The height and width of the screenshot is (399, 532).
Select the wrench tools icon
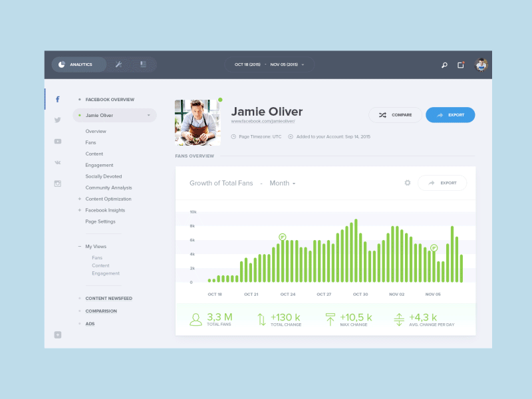(118, 65)
